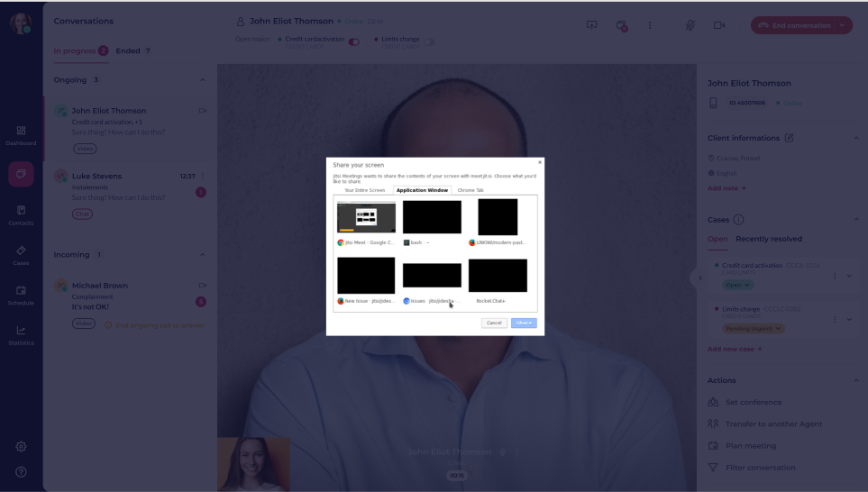Click the phone device icon beside ID
This screenshot has height=492, width=868.
point(713,103)
